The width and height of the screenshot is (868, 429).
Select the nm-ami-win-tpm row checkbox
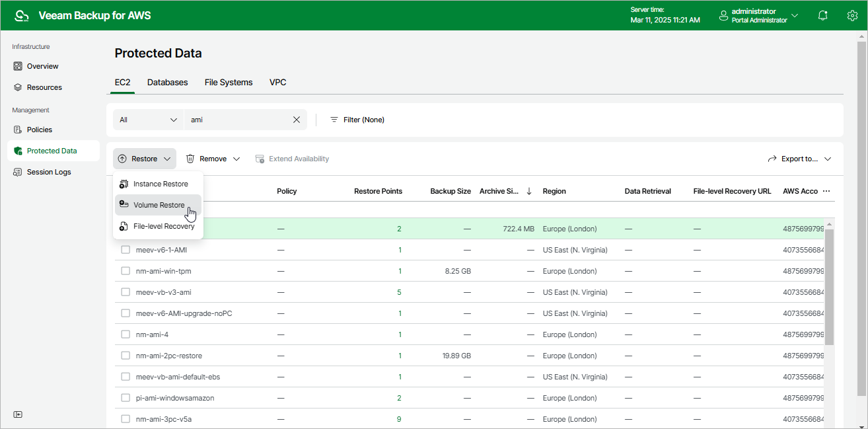tap(126, 271)
